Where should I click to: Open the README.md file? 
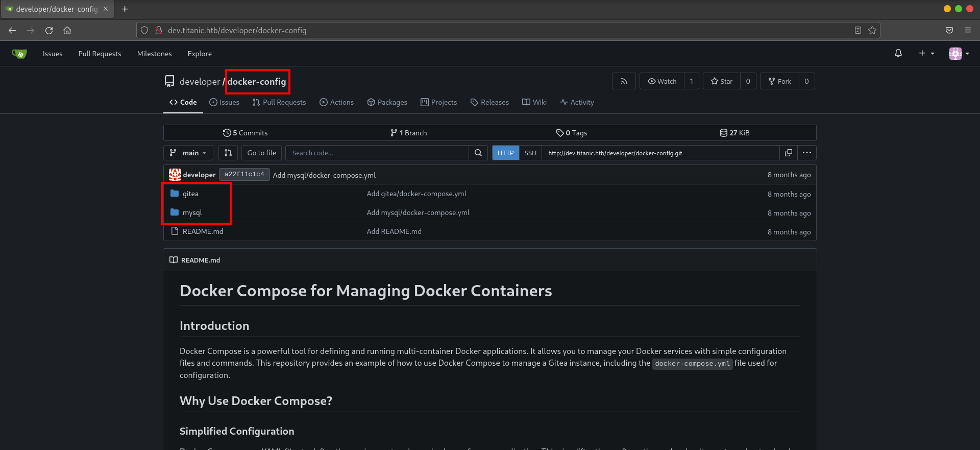point(203,231)
